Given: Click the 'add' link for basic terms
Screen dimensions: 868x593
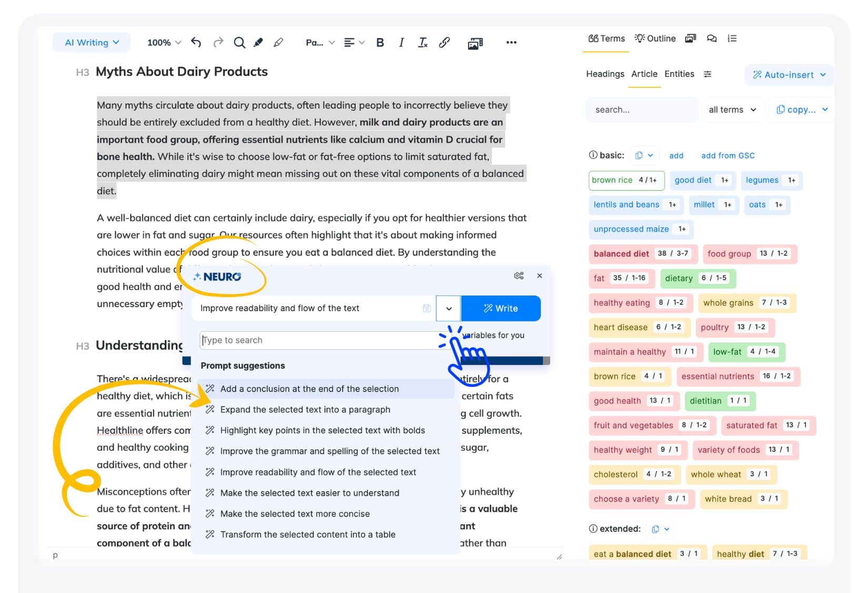Looking at the screenshot, I should click(x=676, y=156).
